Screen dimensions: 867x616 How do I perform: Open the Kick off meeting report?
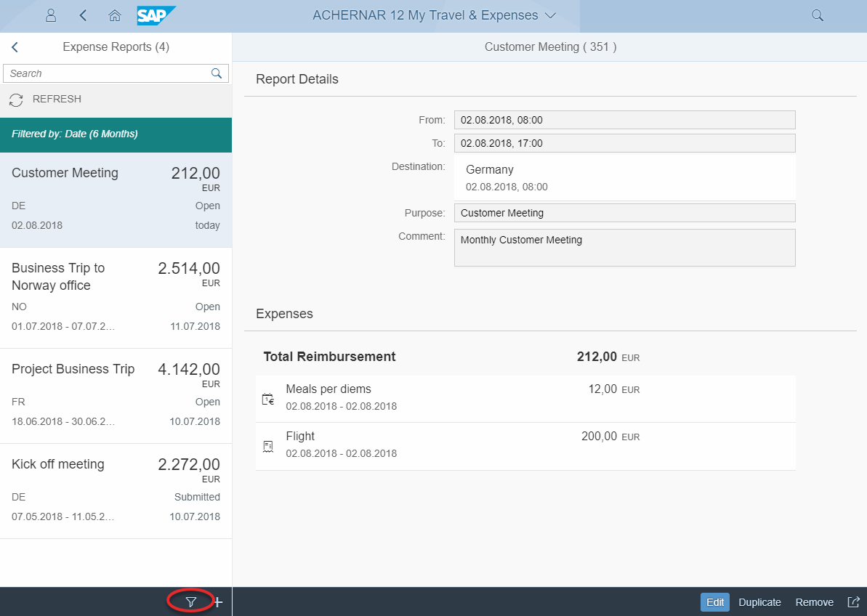[x=116, y=491]
